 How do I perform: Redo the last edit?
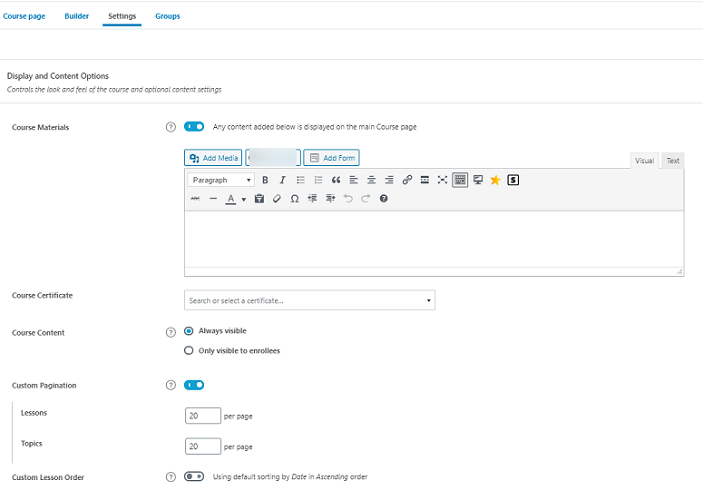tap(366, 198)
